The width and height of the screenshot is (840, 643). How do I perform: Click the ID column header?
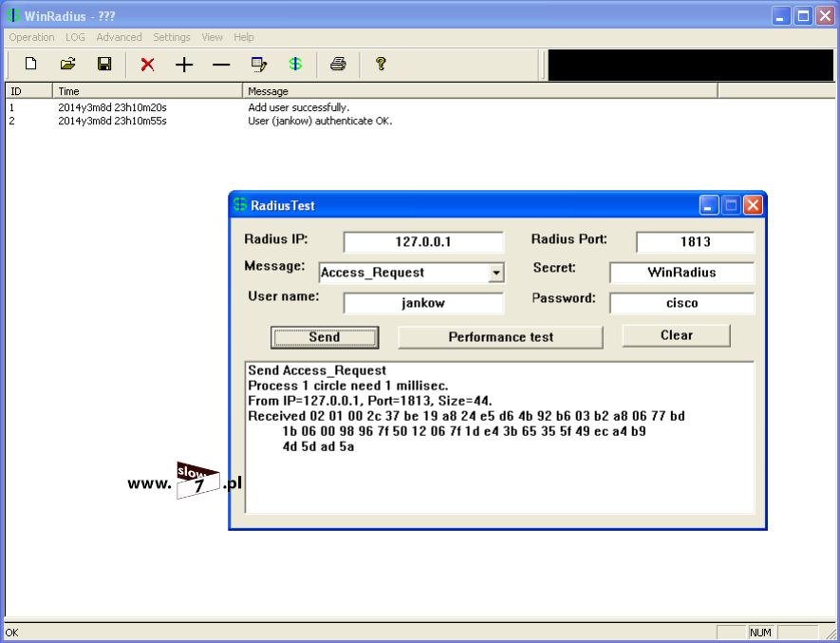tap(28, 91)
